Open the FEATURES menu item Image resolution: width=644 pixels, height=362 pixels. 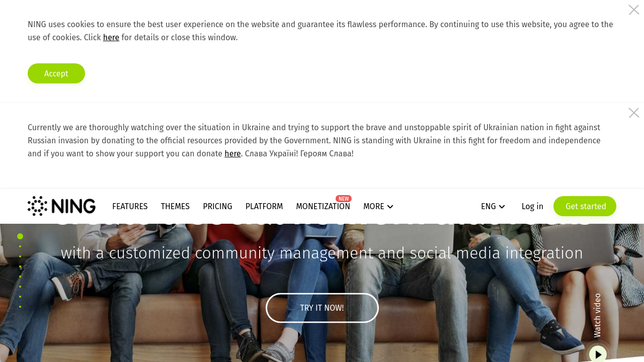130,207
